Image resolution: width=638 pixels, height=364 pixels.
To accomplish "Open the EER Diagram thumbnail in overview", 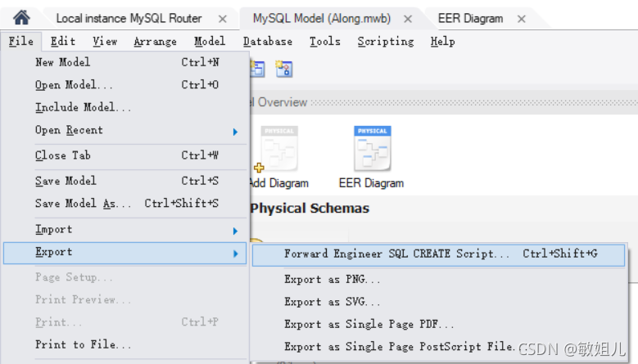I will (x=372, y=149).
